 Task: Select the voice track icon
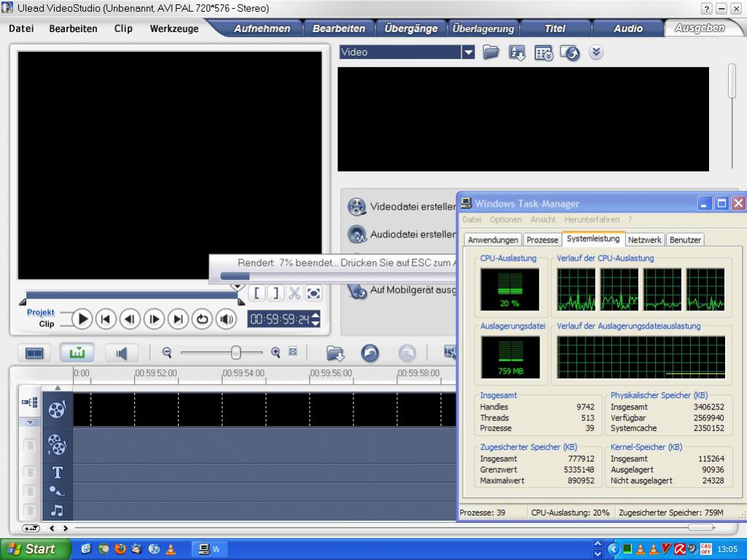click(x=57, y=491)
